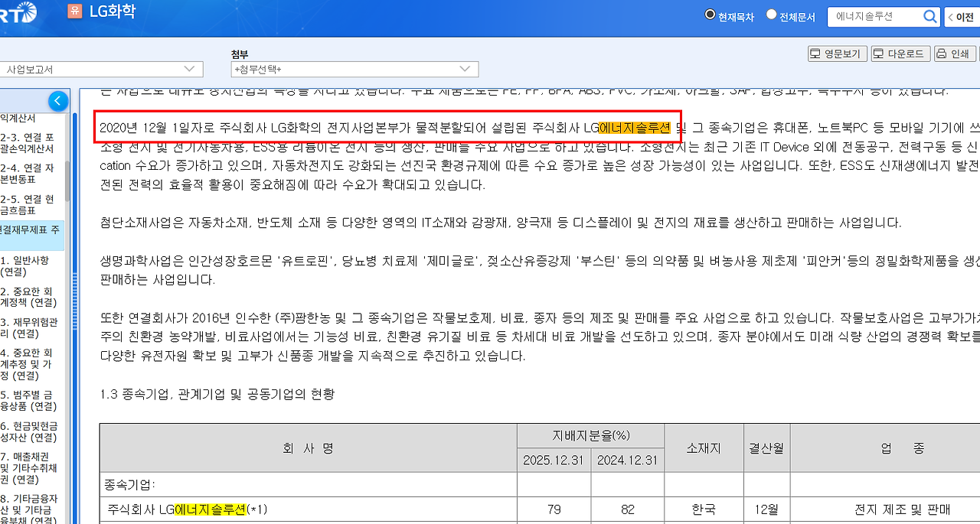
Task: Click the 한국 location cell
Action: coord(704,509)
